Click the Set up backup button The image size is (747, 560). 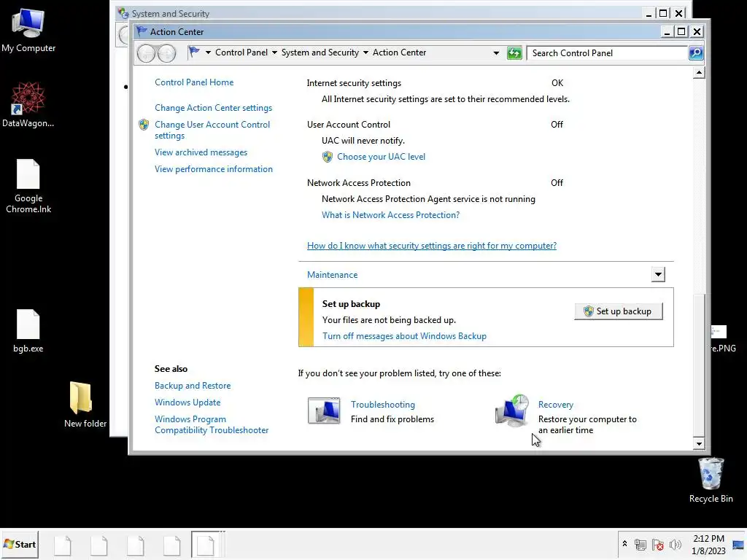(619, 311)
